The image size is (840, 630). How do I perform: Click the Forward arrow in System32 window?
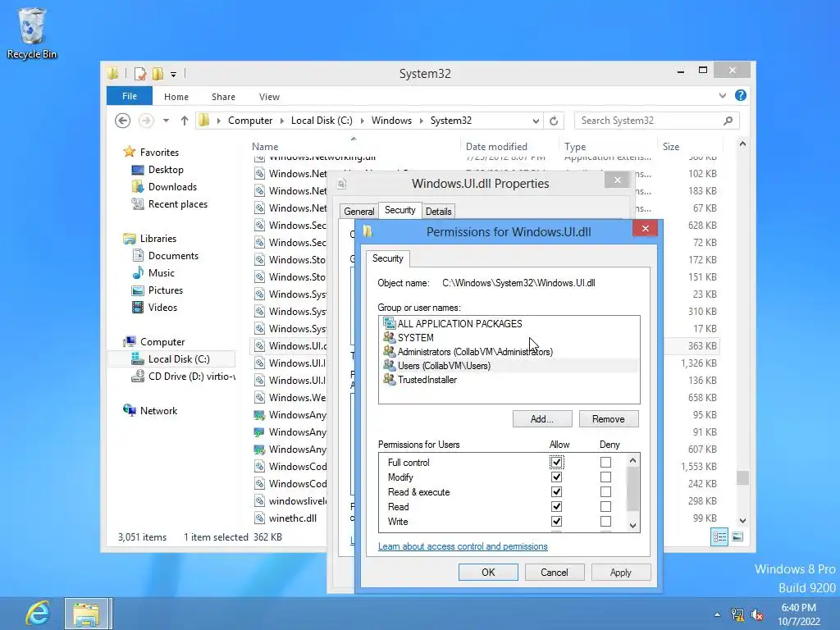[x=146, y=121]
